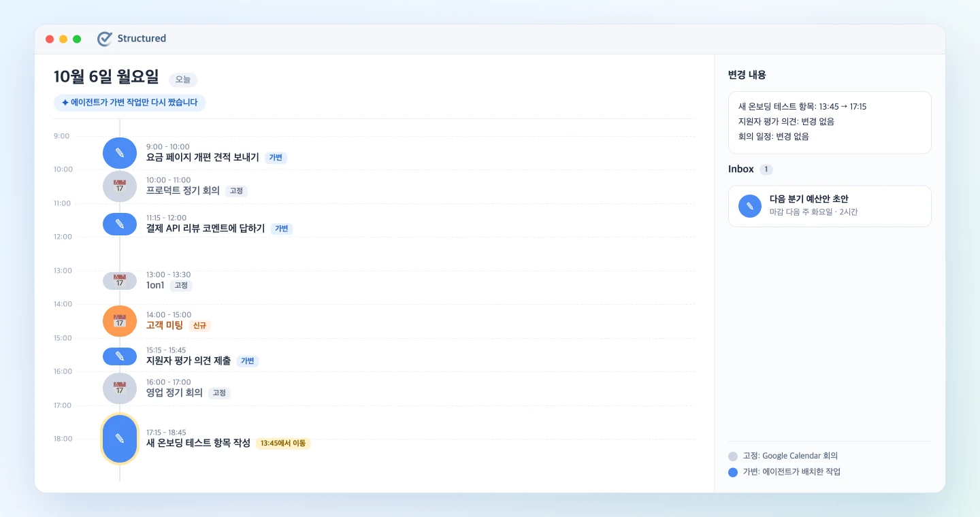Click the 14:00 - 15:00 time label
This screenshot has height=517, width=980.
[169, 315]
